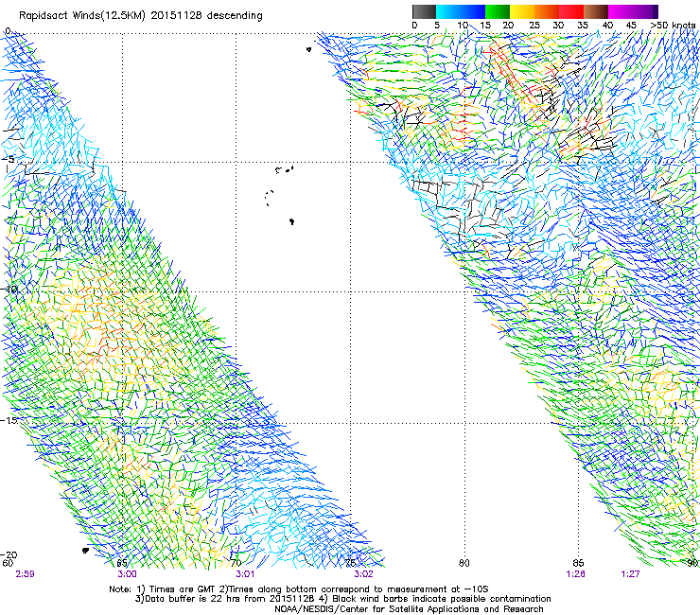The width and height of the screenshot is (700, 615).
Task: Click the "-15" latitude axis label
Action: click(9, 420)
